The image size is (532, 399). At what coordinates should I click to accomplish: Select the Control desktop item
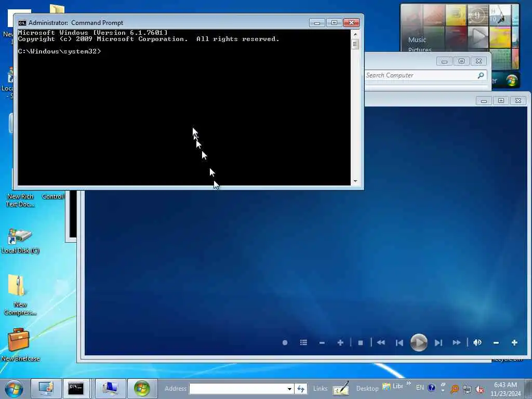click(x=52, y=196)
